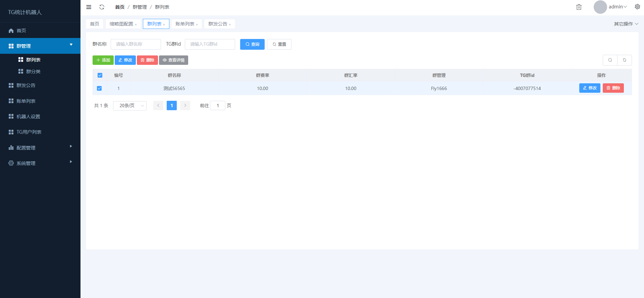Screen dimensions: 644x298
Task: Close the 群列表 tab
Action: [x=164, y=25]
